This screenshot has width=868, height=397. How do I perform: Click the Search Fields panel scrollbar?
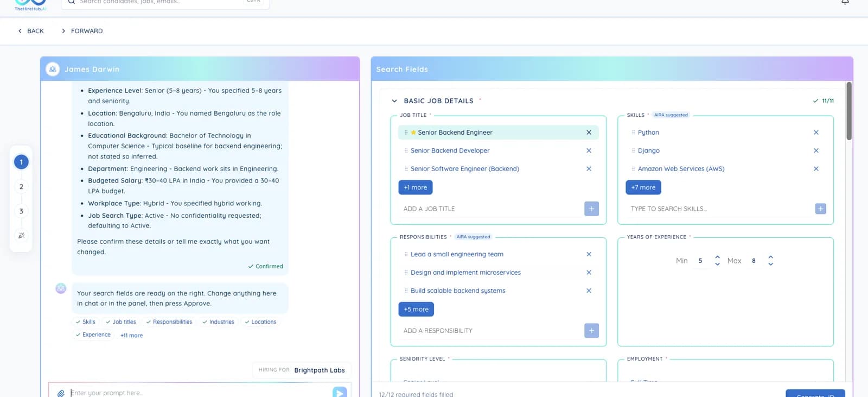849,111
